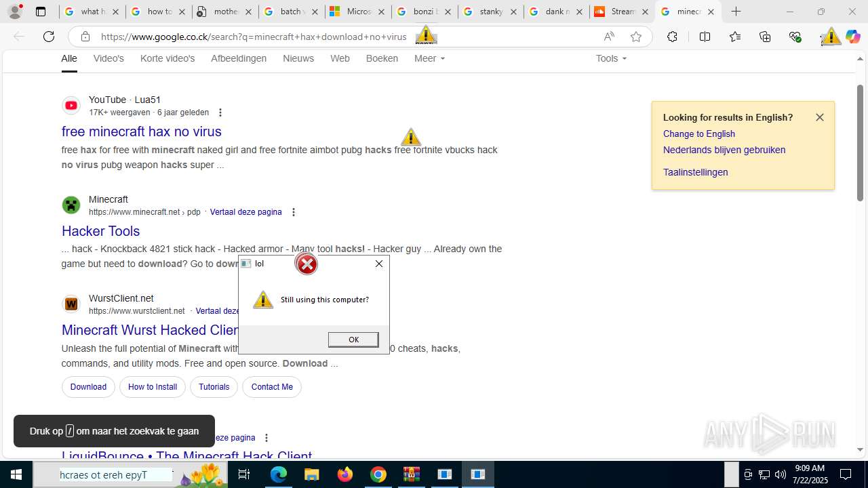Close the 'stanky' tab
868x488 pixels.
click(513, 12)
